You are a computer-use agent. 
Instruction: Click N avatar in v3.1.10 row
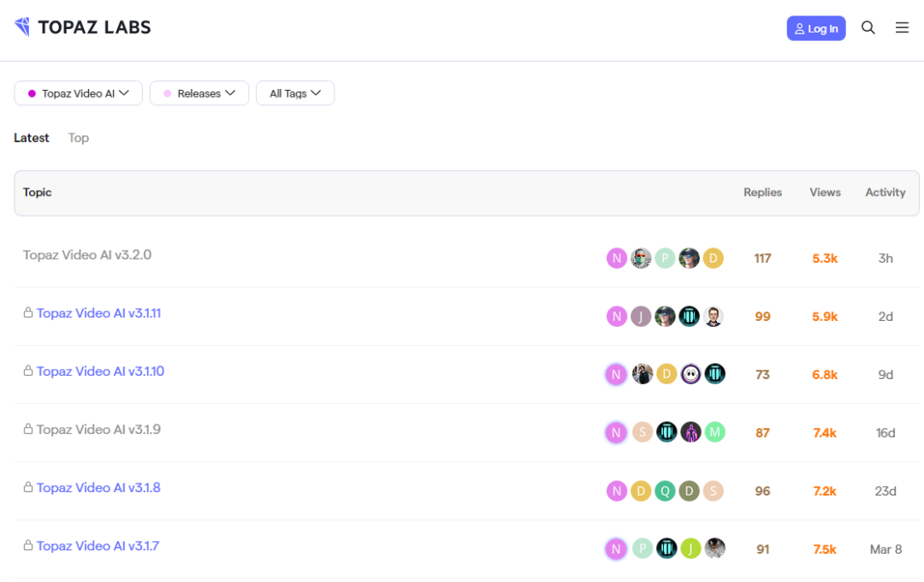pyautogui.click(x=616, y=374)
